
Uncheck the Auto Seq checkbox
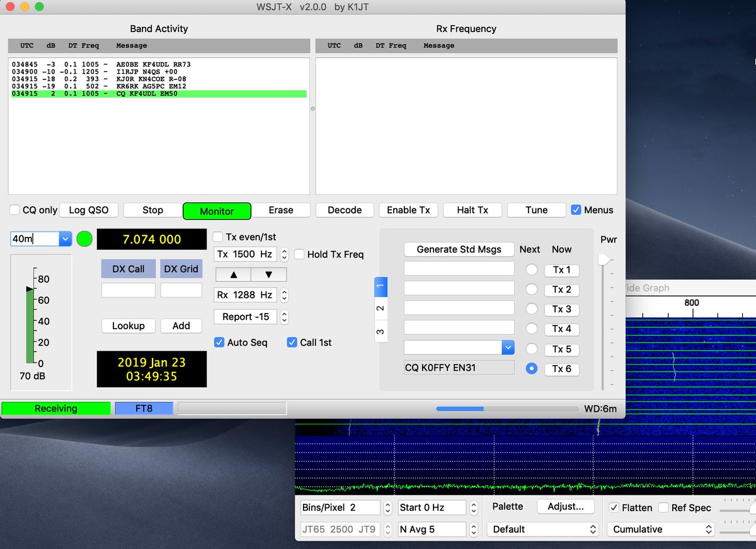(x=219, y=342)
